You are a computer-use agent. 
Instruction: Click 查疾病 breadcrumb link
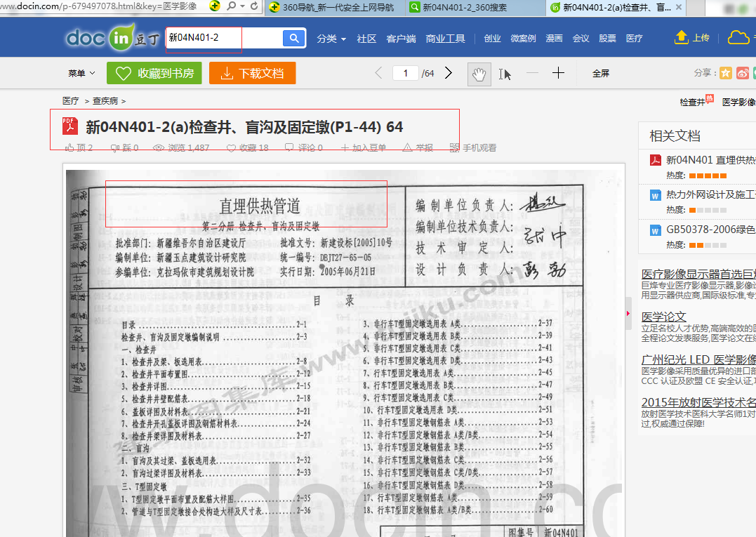[x=105, y=101]
